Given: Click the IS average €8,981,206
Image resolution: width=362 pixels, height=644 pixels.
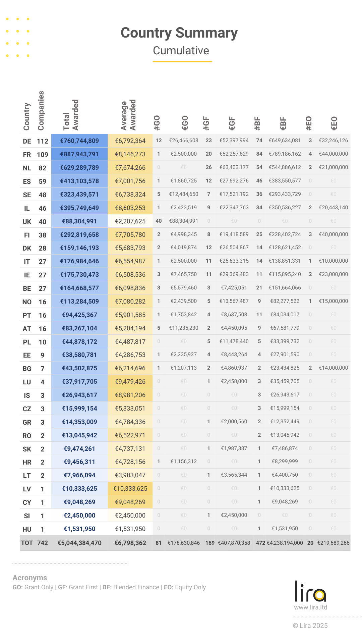Looking at the screenshot, I should [130, 395].
